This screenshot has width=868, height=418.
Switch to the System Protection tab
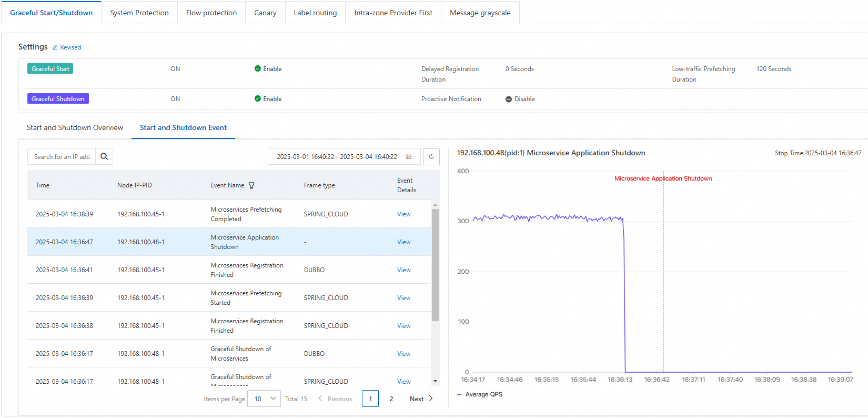139,13
